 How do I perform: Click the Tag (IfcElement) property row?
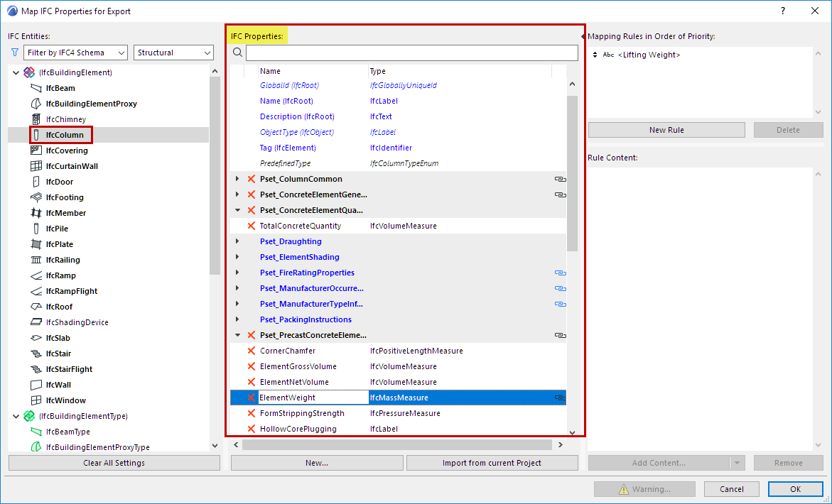point(398,148)
